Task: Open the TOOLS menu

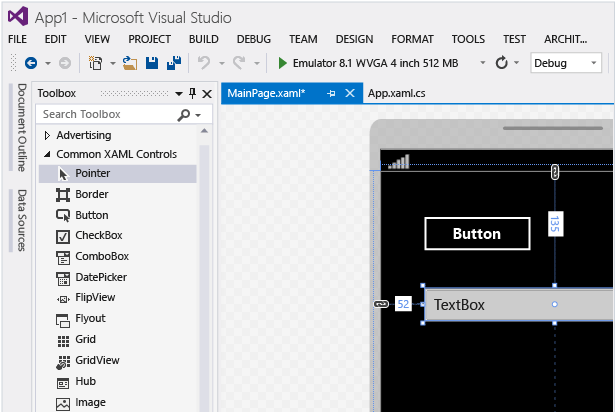Action: (x=468, y=39)
